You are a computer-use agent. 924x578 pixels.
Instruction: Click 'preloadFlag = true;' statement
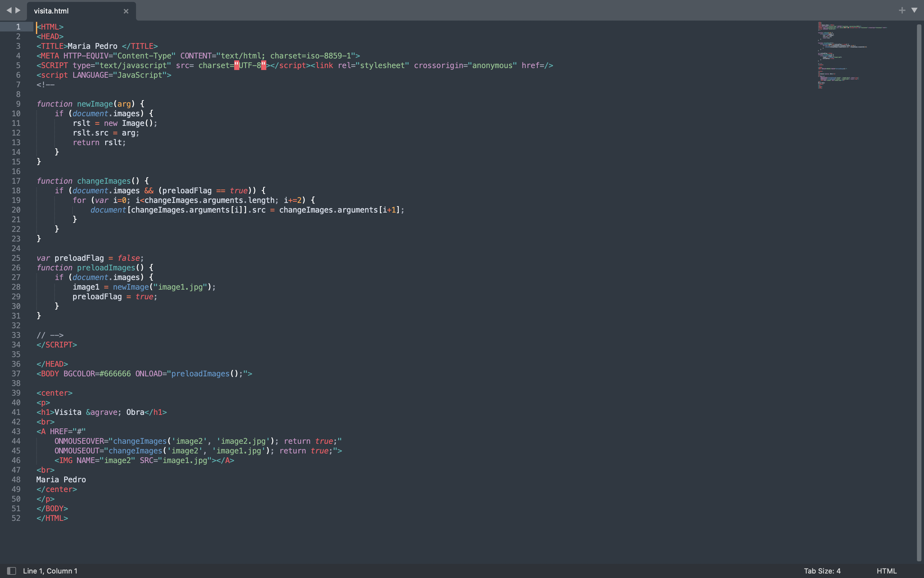click(x=115, y=297)
